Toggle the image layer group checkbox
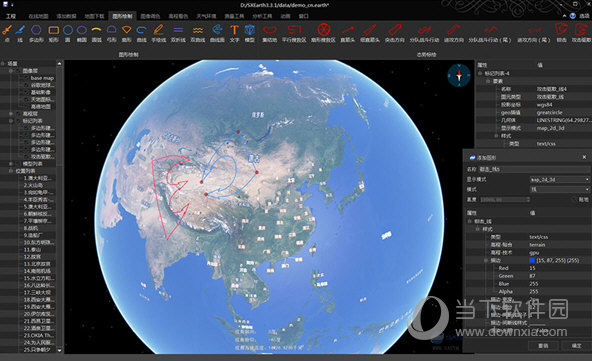 (x=18, y=71)
